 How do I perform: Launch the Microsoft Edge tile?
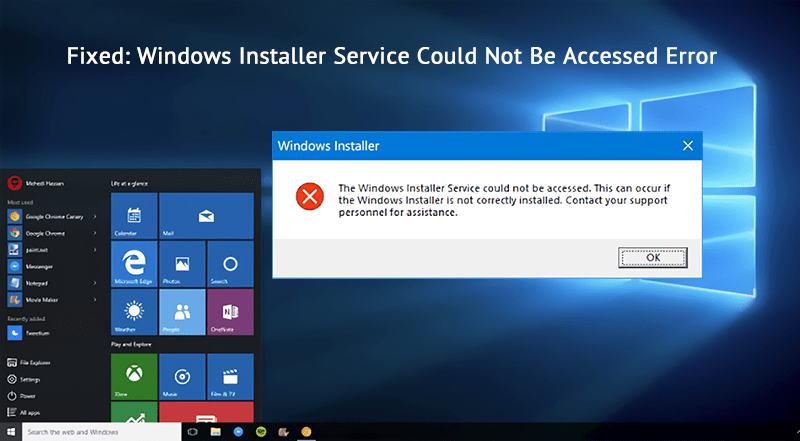coord(134,264)
